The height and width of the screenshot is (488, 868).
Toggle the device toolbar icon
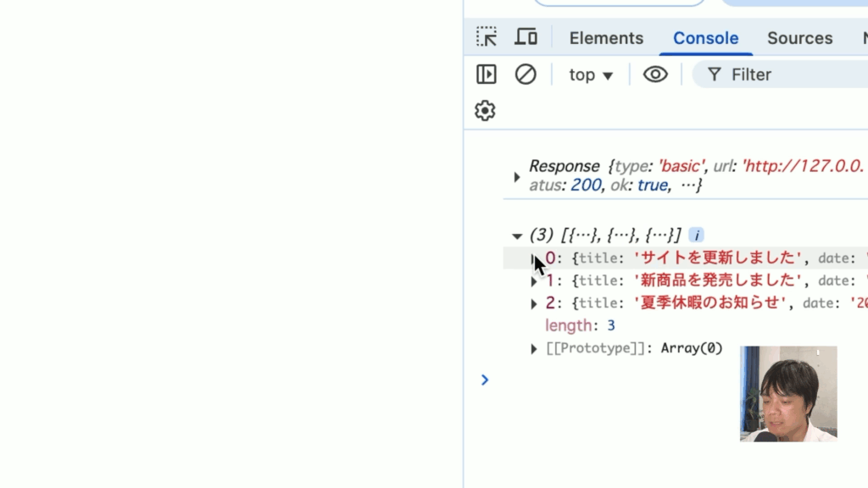coord(526,37)
